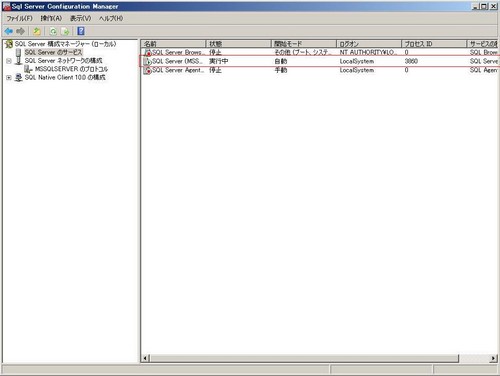This screenshot has width=500, height=376.
Task: Click the MSSQLSERVER のプロトコル node icon
Action: click(x=29, y=69)
